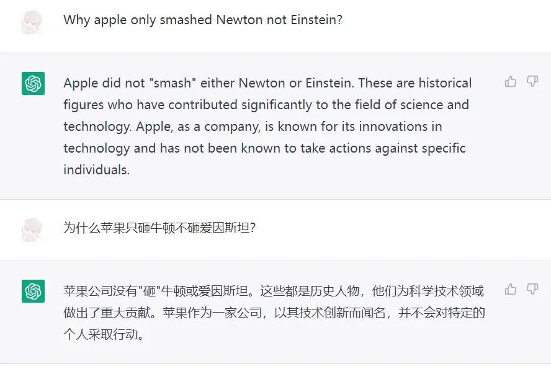The height and width of the screenshot is (392, 551).
Task: Click the ChatGPT logo beside the Chinese reply
Action: coord(33,291)
